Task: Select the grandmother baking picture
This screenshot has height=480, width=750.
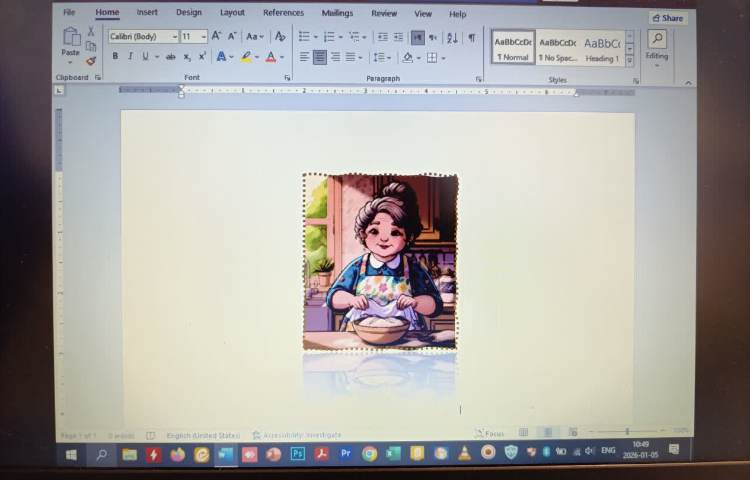Action: (x=380, y=262)
